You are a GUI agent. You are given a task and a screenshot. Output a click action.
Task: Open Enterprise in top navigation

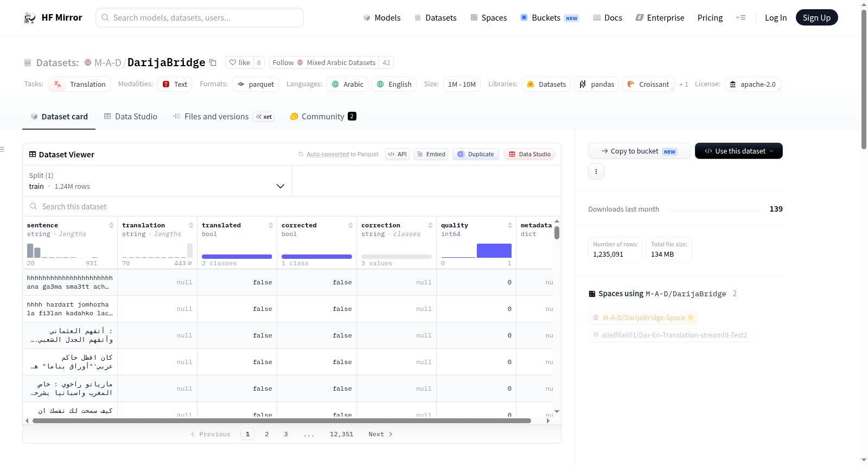660,18
